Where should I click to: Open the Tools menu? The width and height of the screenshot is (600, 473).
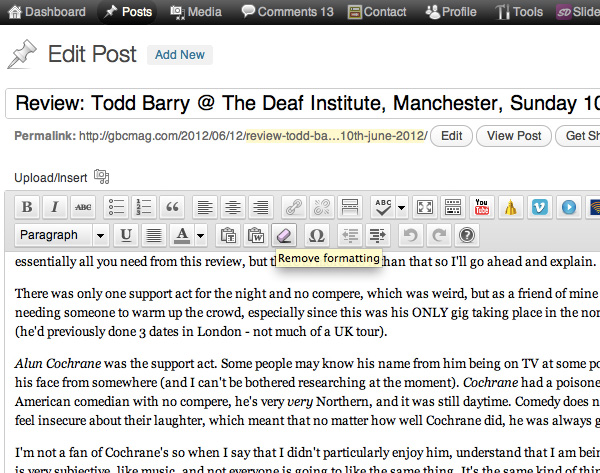tap(519, 12)
